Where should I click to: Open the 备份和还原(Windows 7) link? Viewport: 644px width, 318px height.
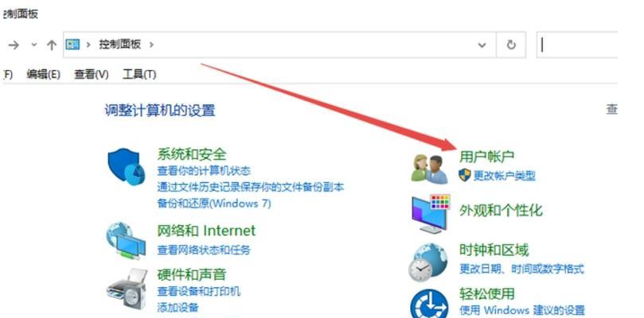tap(214, 203)
